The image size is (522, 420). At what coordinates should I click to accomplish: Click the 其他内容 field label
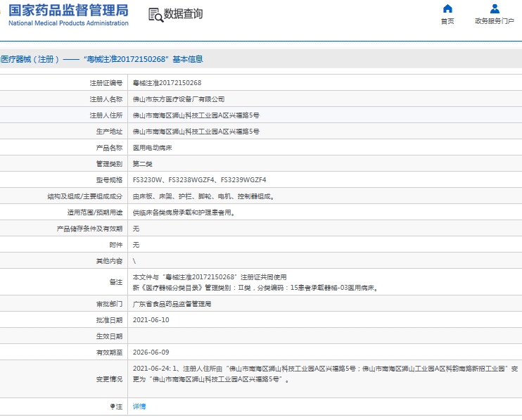pyautogui.click(x=110, y=261)
